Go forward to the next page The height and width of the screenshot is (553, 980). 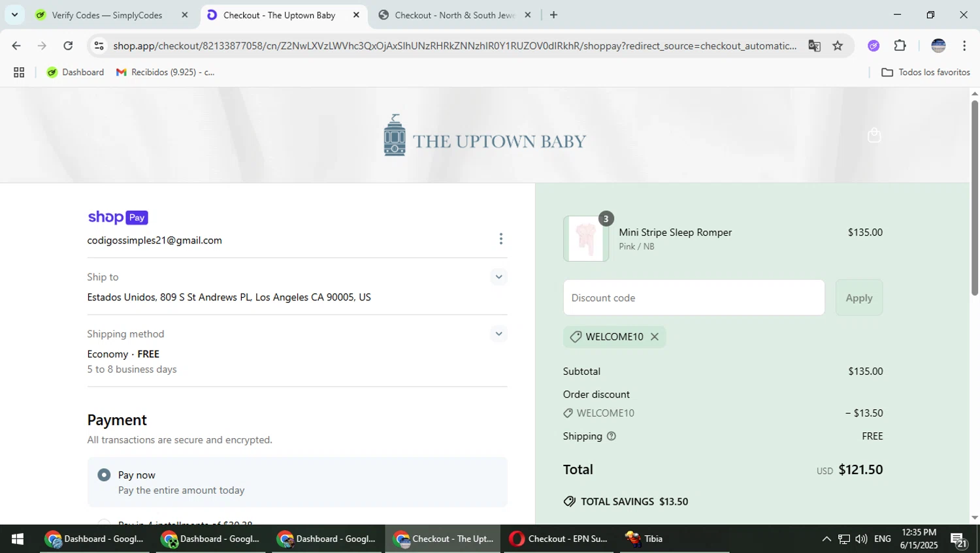click(42, 46)
